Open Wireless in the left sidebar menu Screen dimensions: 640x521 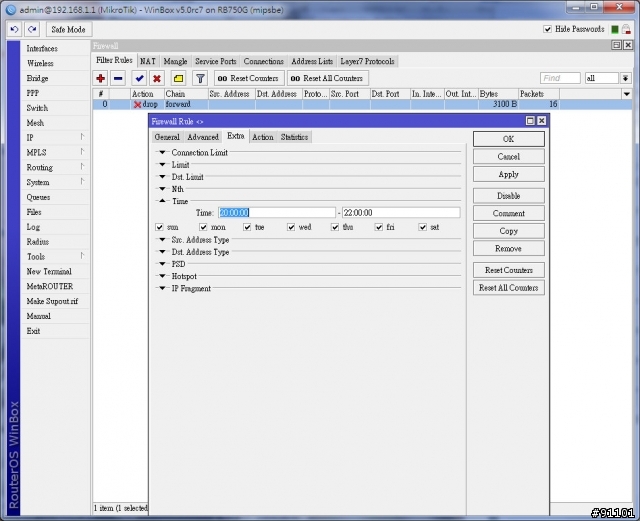pos(41,63)
